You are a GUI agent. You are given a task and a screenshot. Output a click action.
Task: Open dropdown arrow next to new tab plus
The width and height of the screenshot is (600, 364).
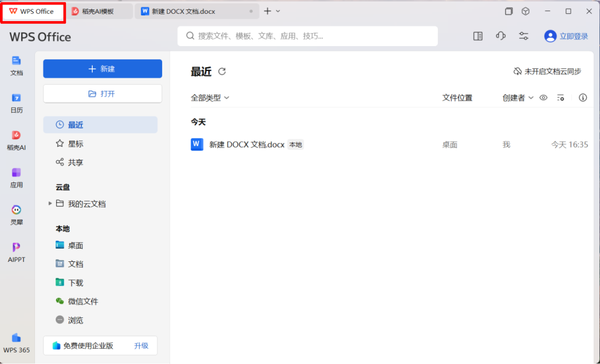[x=278, y=12]
